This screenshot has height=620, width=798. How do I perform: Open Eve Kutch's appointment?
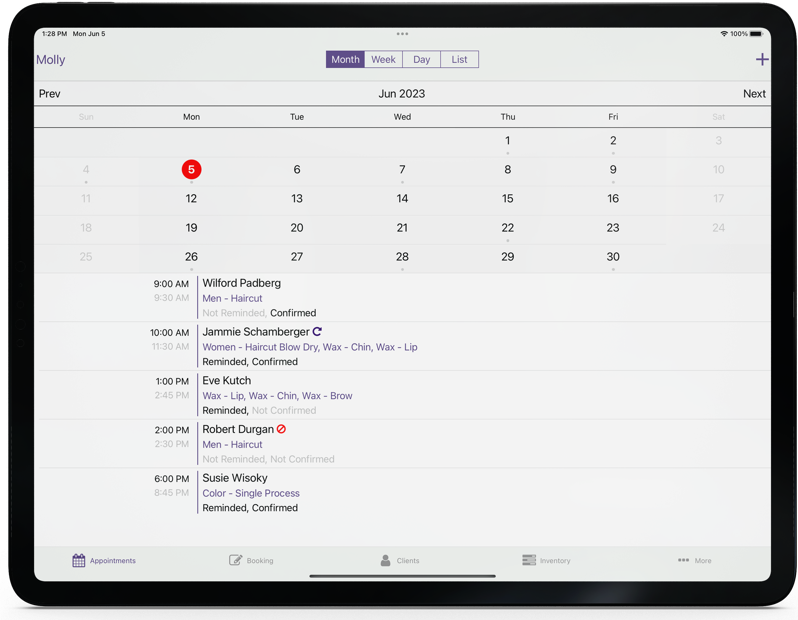point(405,396)
